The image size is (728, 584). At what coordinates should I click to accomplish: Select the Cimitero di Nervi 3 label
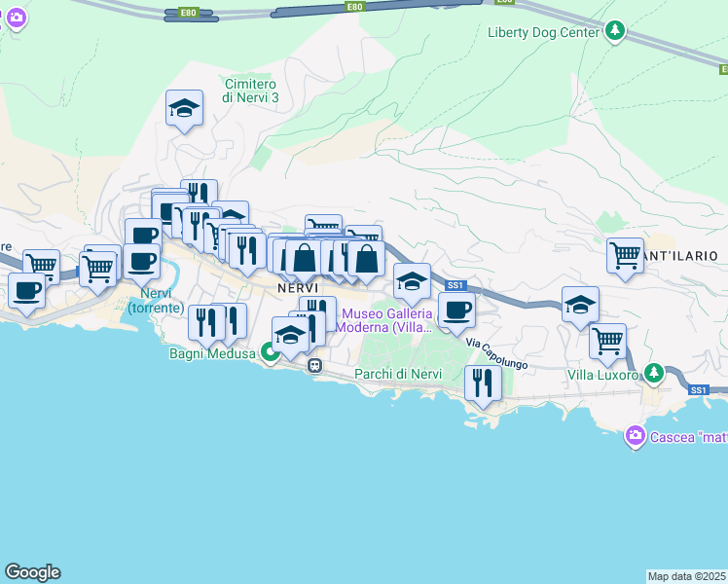[x=250, y=91]
